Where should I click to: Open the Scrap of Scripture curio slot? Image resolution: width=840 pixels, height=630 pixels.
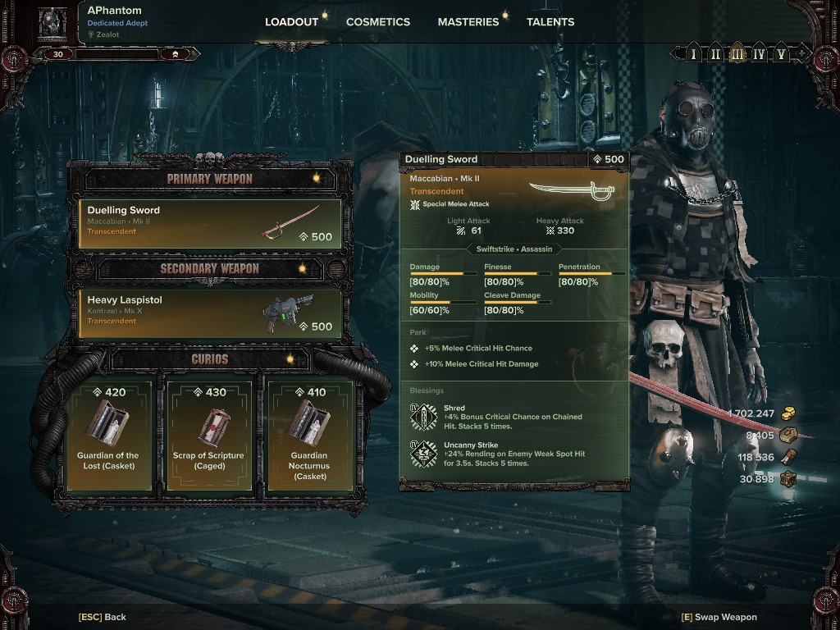(209, 435)
